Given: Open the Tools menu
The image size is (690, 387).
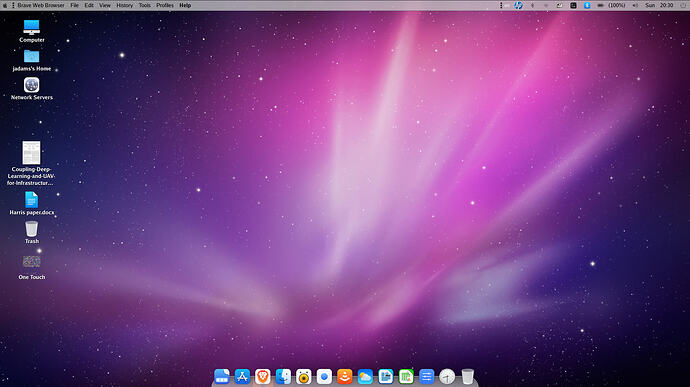Looking at the screenshot, I should tap(145, 5).
